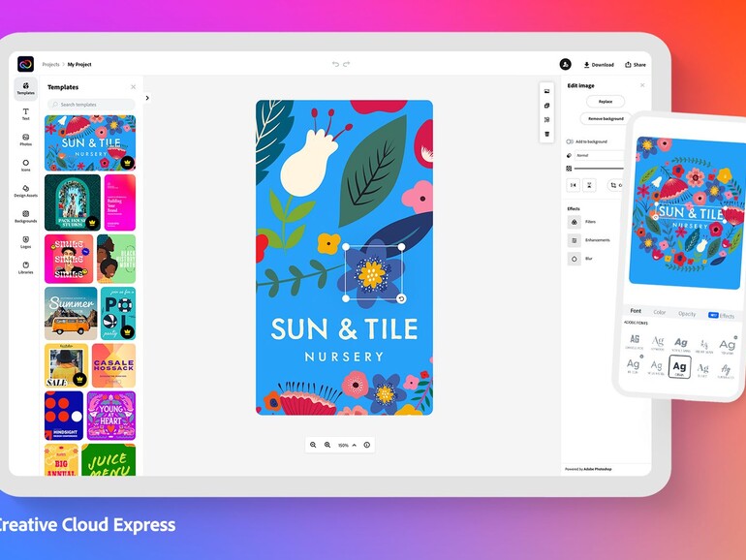Select the Smile Smile Smile template
The width and height of the screenshot is (746, 560).
(x=69, y=259)
